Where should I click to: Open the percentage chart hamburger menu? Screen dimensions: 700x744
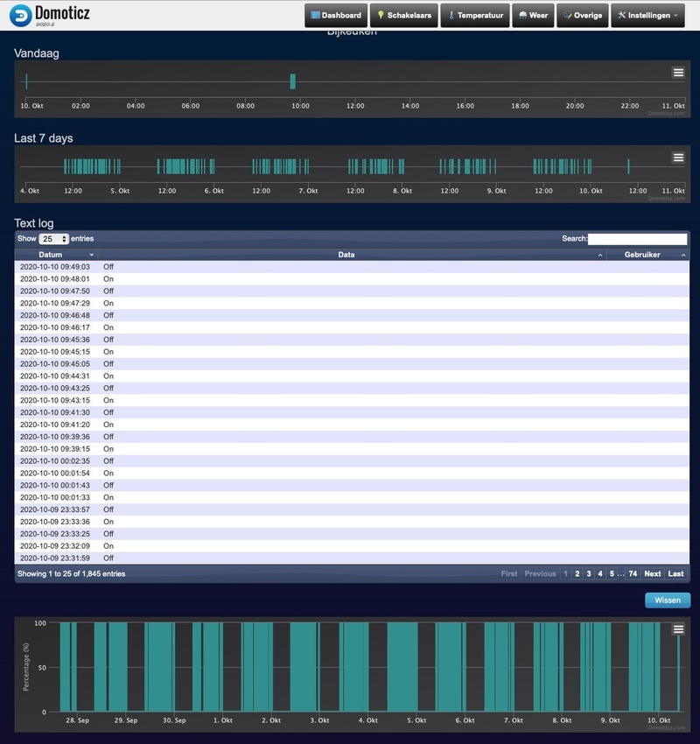click(678, 629)
